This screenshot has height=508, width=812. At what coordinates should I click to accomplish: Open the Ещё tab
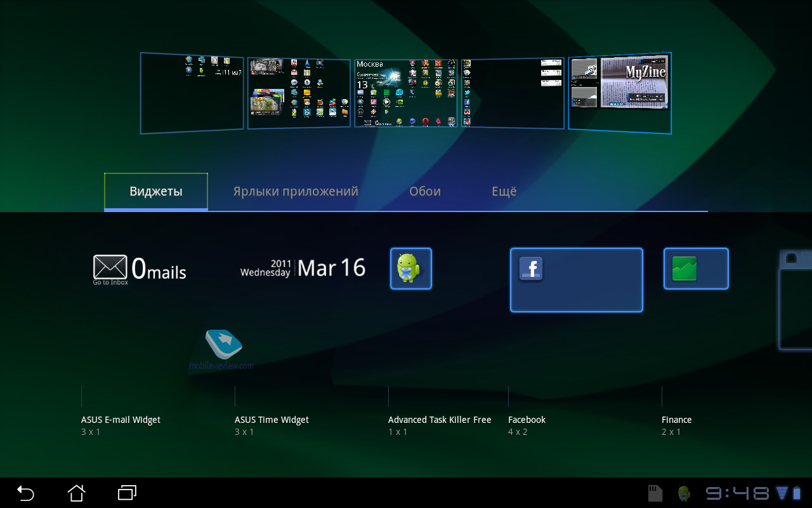[504, 191]
